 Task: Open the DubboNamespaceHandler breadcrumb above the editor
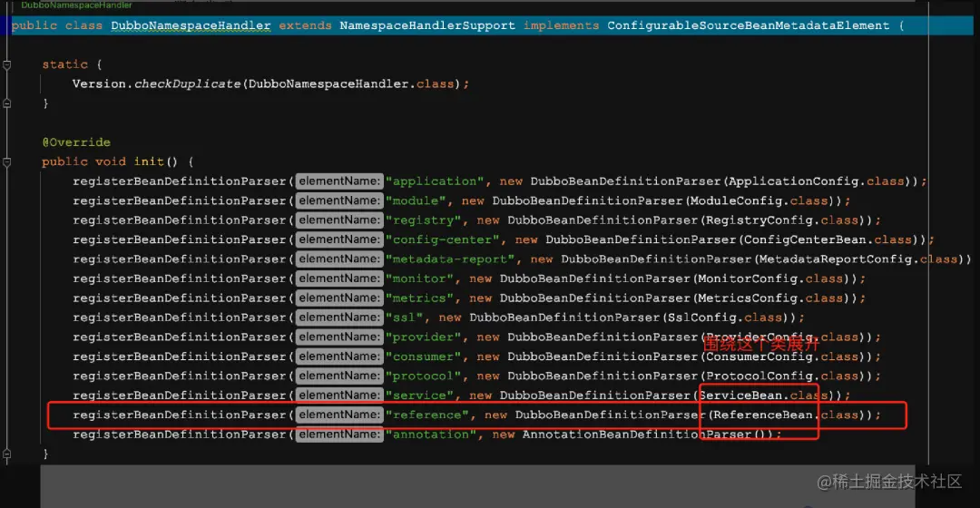(76, 5)
